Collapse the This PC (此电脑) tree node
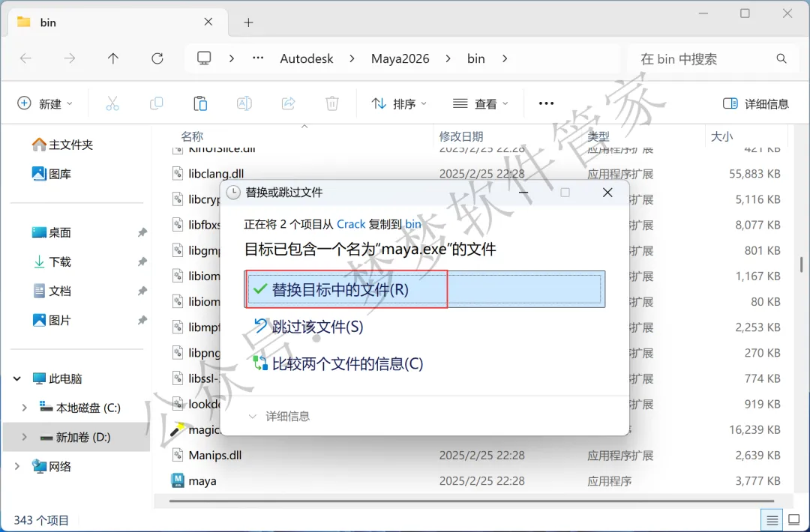 click(17, 378)
